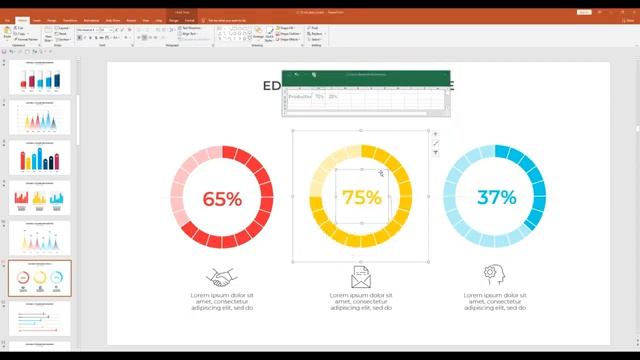Screen dimensions: 640x360
Task: Switch to the Review tab
Action: [131, 20]
